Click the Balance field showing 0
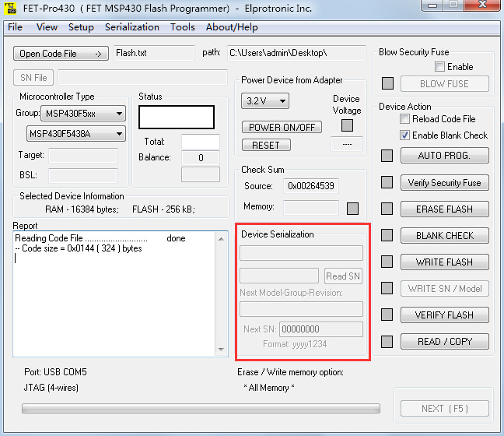This screenshot has height=436, width=504. tap(201, 158)
